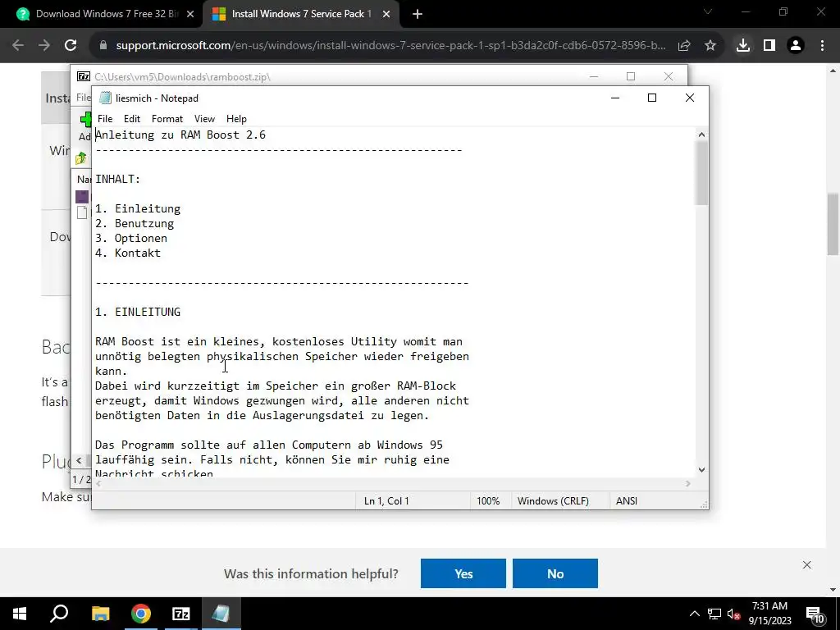The image size is (840, 630).
Task: Open the Notepad Edit menu
Action: 132,119
